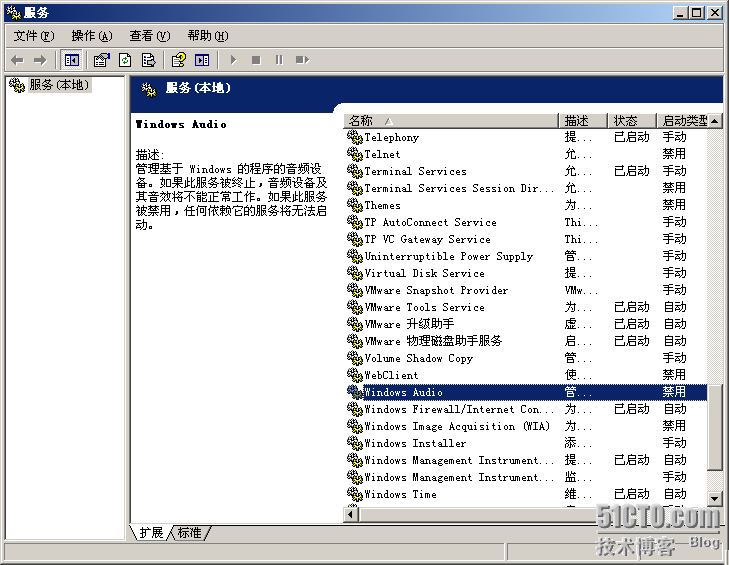Click the 禁用 startup type for Windows Audio

pos(674,392)
